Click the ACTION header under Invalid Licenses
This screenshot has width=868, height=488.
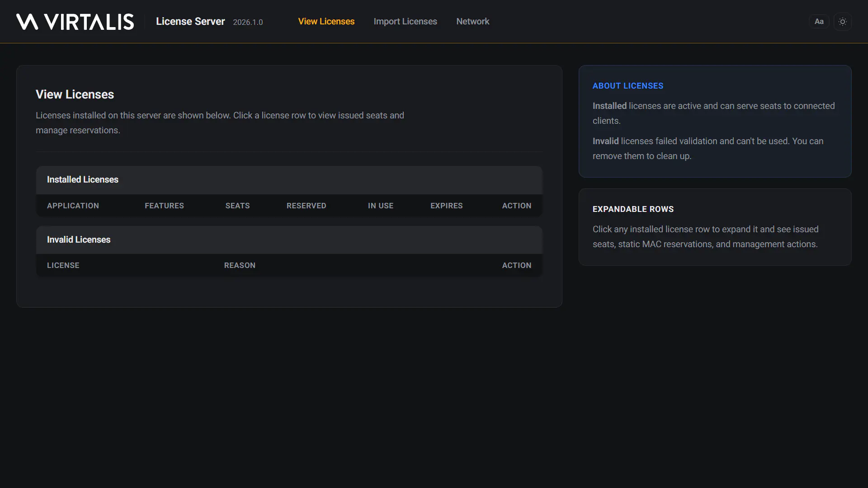click(x=516, y=265)
